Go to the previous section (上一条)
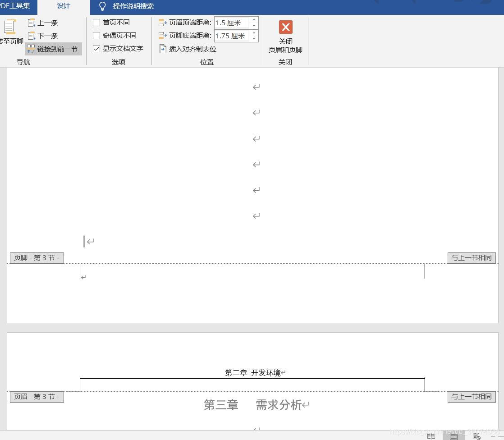504x440 pixels. [x=43, y=23]
